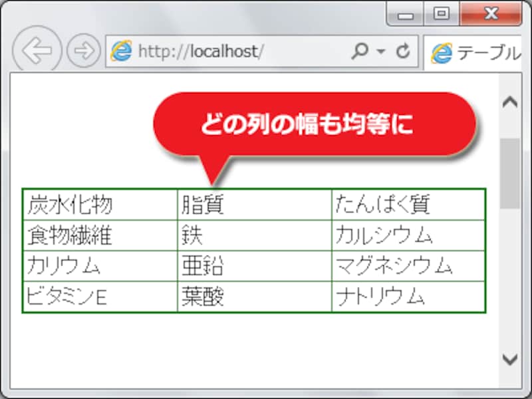Refresh the page with the reload icon
Image resolution: width=532 pixels, height=399 pixels.
point(403,51)
